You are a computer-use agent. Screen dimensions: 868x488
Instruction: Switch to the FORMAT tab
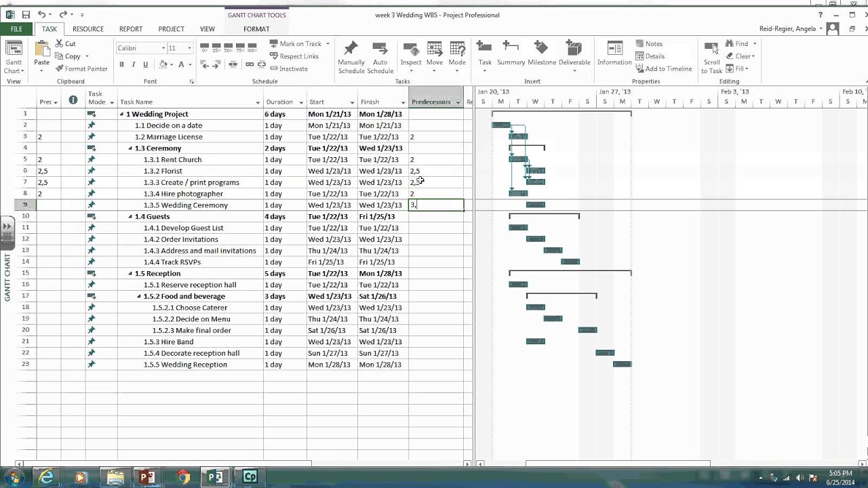pos(256,29)
